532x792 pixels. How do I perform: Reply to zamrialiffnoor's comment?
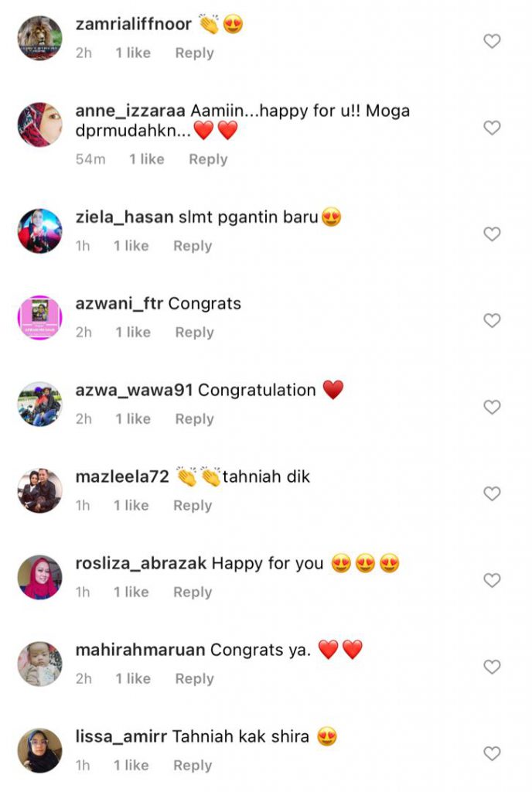[x=194, y=53]
